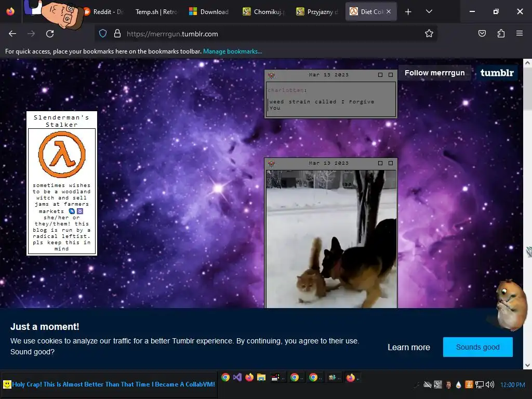The width and height of the screenshot is (532, 399).
Task: Open the cat and dog snow image
Action: coord(331,239)
